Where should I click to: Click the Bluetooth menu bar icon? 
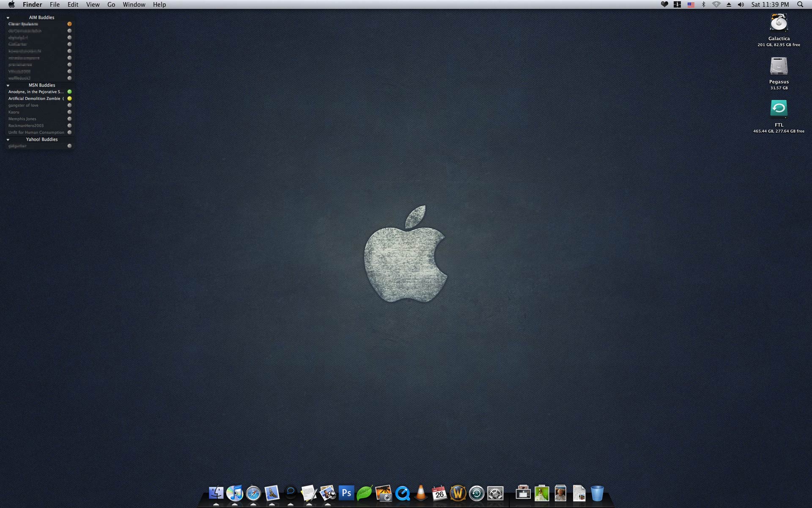(x=704, y=4)
